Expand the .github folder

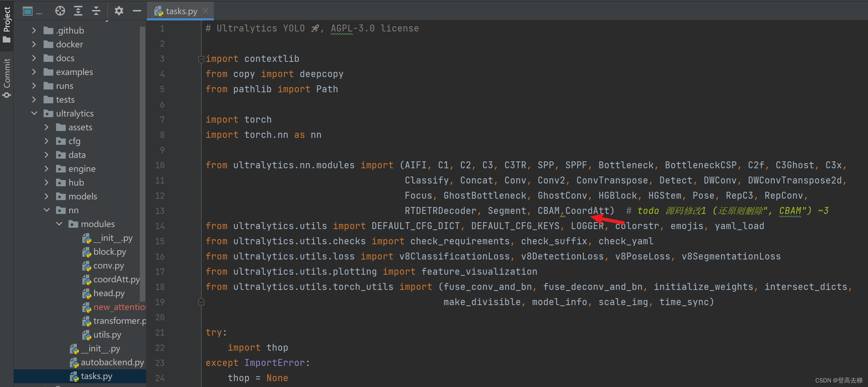pyautogui.click(x=34, y=30)
